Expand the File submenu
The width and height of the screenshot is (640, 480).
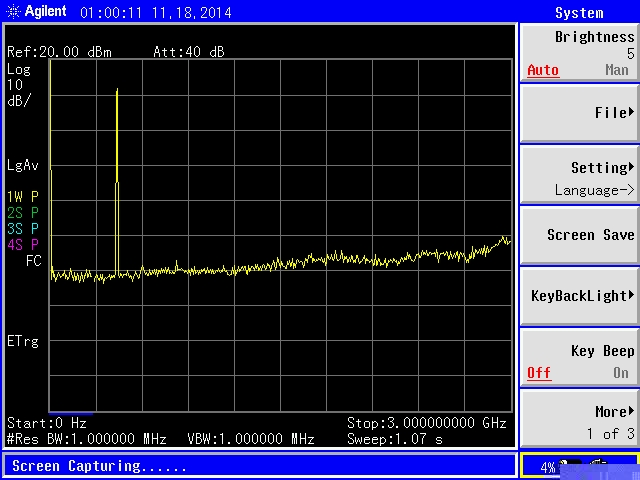[579, 113]
